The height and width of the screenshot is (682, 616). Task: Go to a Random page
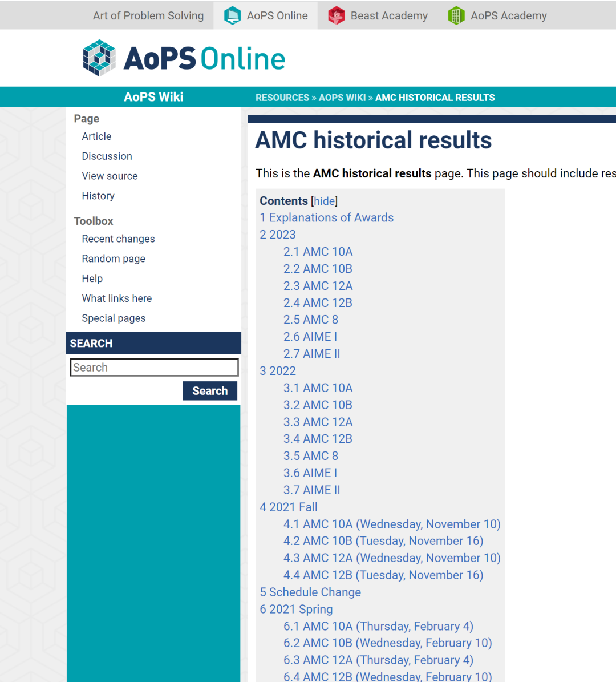pos(114,259)
